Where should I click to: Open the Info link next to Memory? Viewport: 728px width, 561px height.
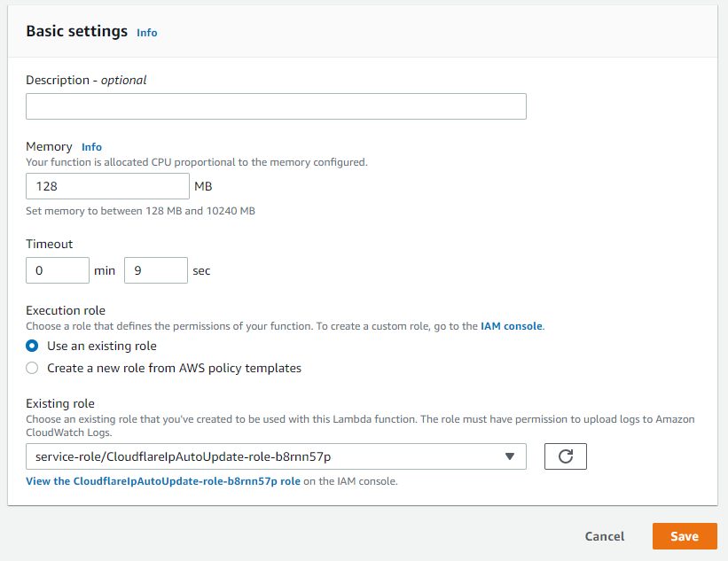coord(91,147)
